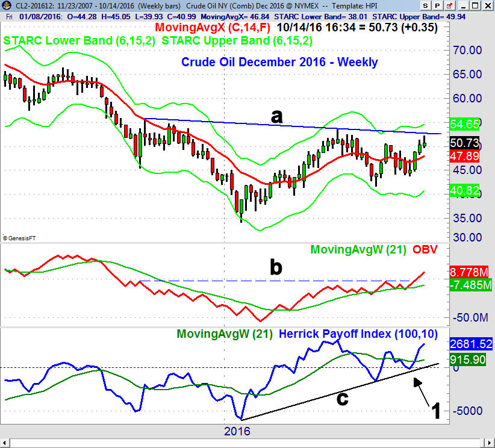Click the "O=44.28" open value
Viewport: 495px width, 448px height.
coord(82,17)
